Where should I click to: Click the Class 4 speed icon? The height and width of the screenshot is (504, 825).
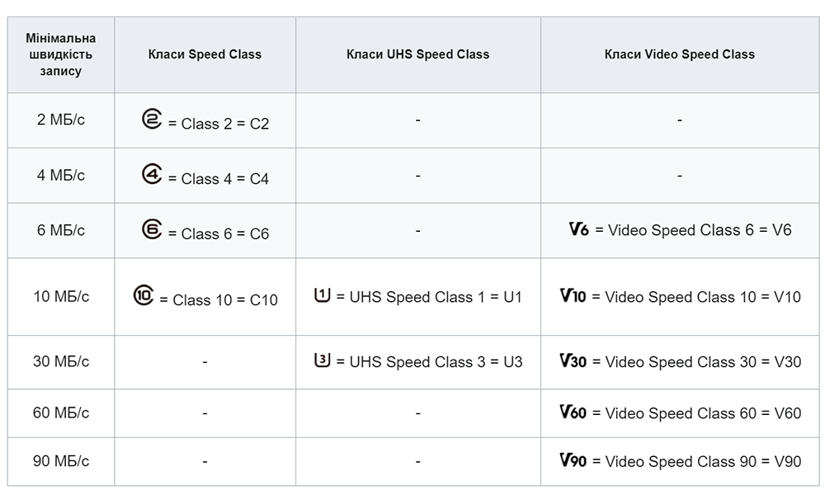click(x=152, y=174)
